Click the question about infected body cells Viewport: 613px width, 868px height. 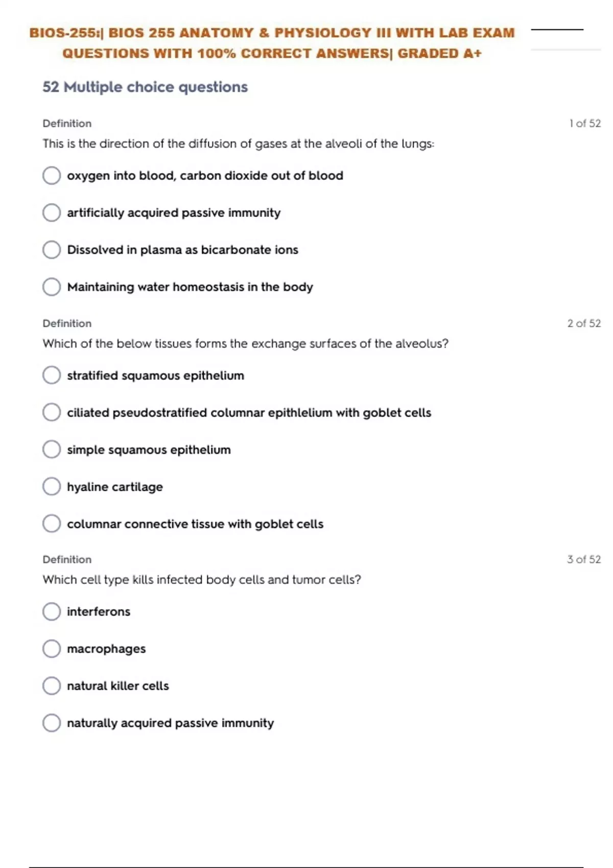coord(202,580)
